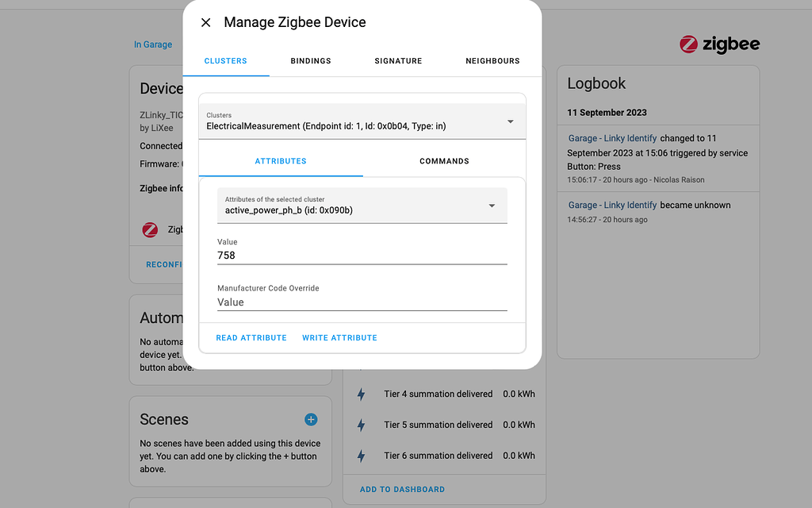
Task: Click Tier 4 summation delivered lightning icon
Action: click(x=362, y=394)
